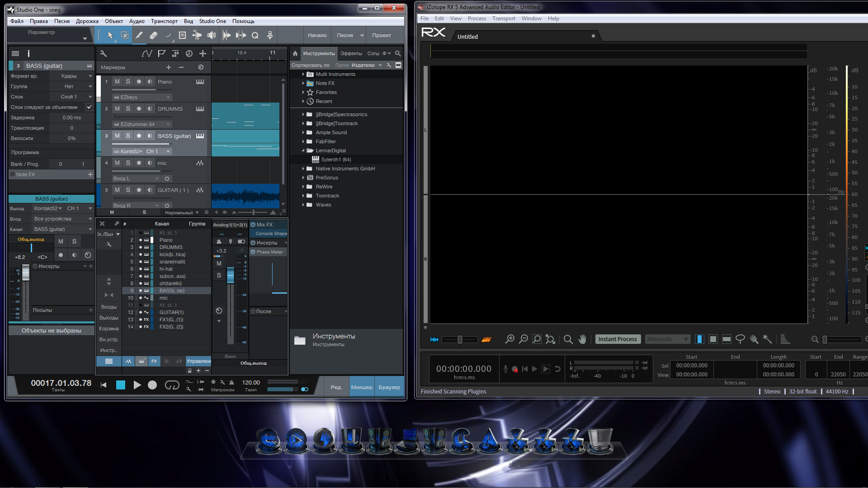Choose the Magic Wand tool in RX

[x=767, y=339]
